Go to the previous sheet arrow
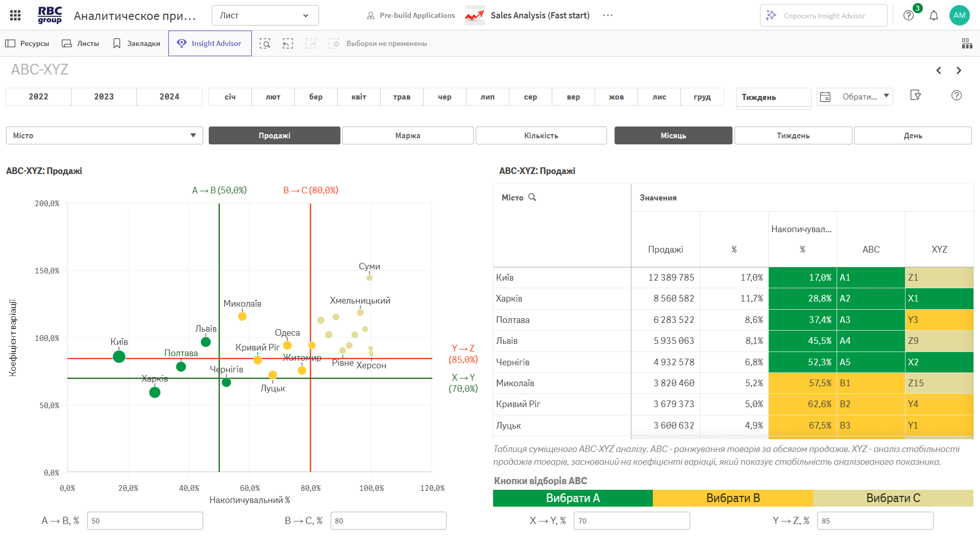The image size is (980, 551). 939,70
